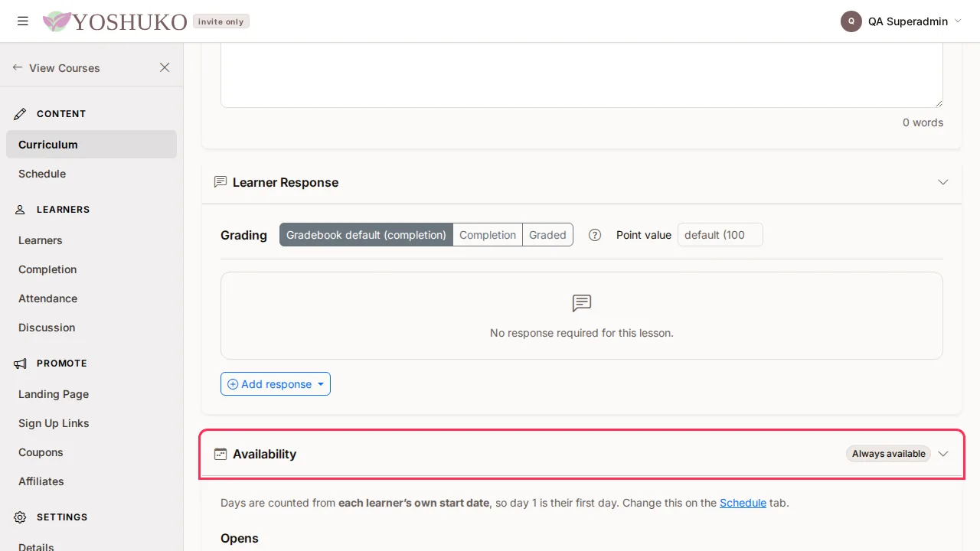Viewport: 980px width, 551px height.
Task: Open the Learners sidebar item
Action: pos(91,240)
